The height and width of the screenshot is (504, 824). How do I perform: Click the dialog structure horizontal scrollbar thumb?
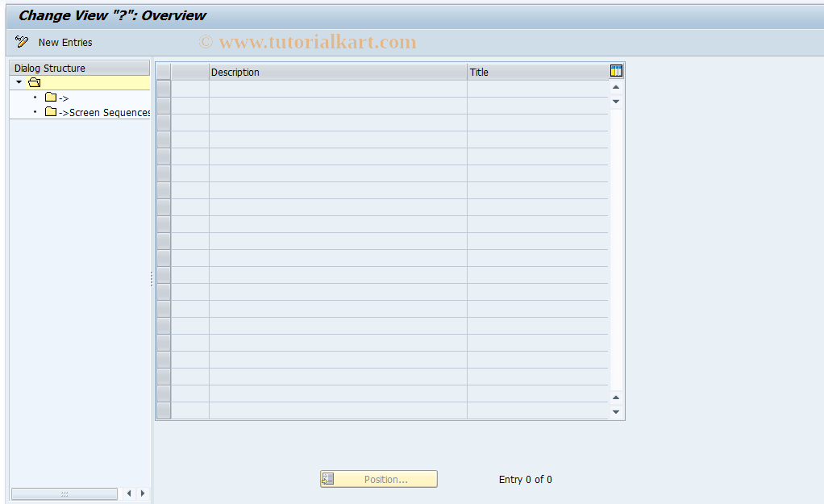point(65,494)
